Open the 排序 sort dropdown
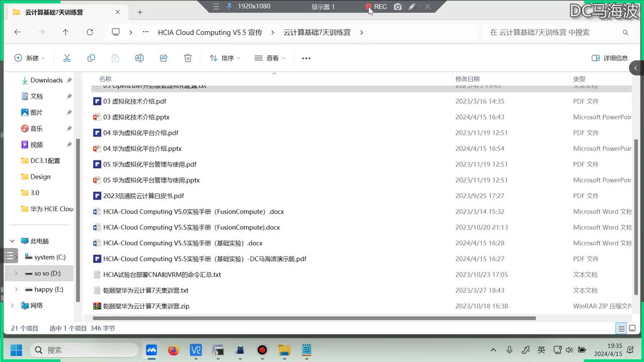644x362 pixels. tap(225, 58)
